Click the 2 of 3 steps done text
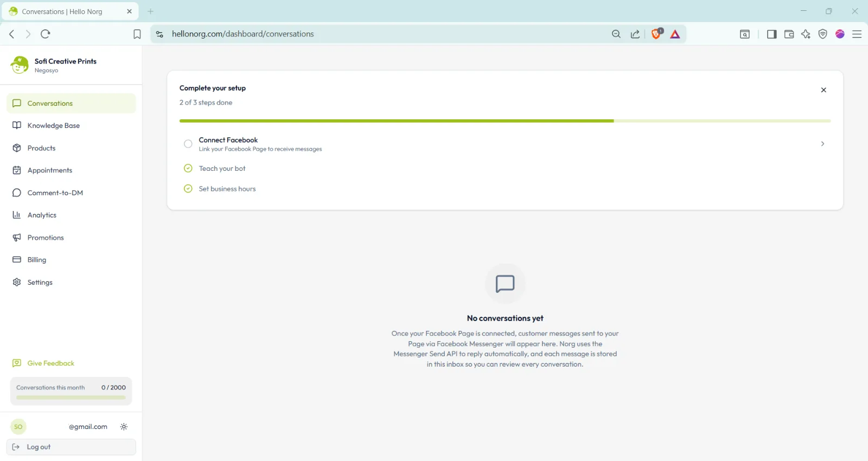 pos(206,103)
